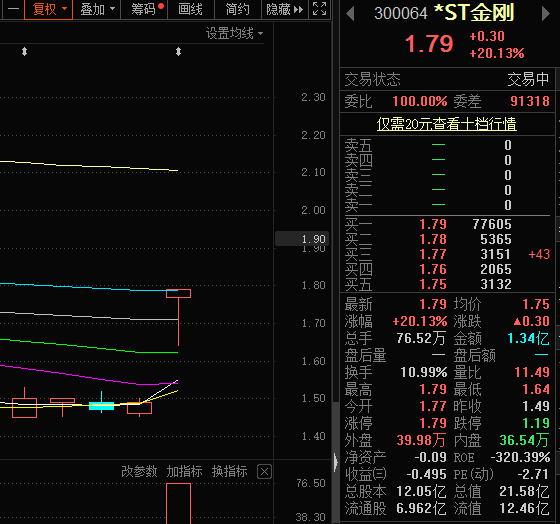Click the 涨停 price 1.79
560x524 pixels.
pos(433,424)
